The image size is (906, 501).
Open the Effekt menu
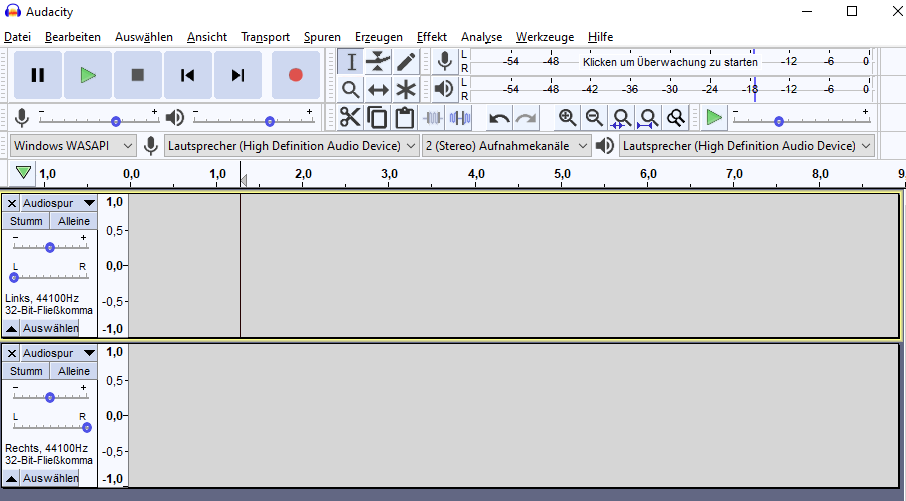coord(432,37)
